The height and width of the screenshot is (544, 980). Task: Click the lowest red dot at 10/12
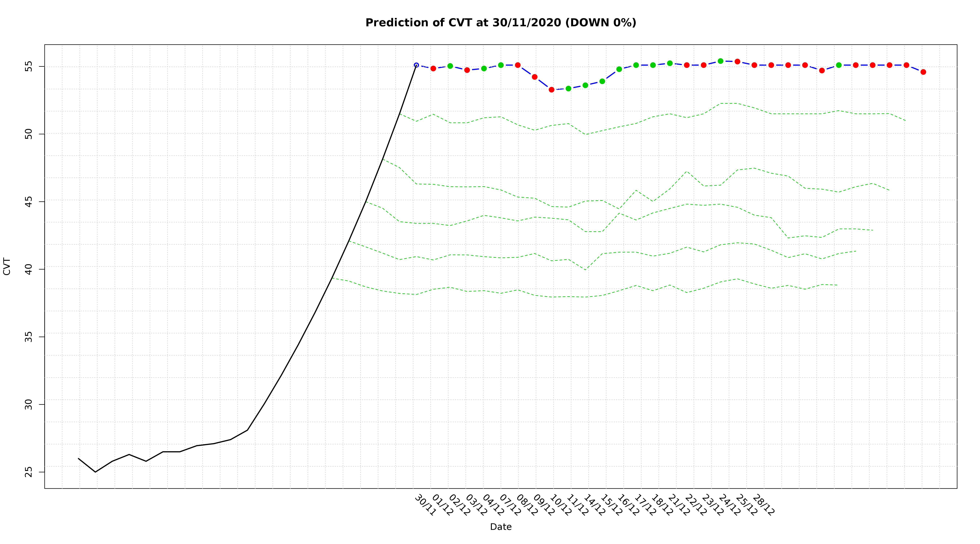click(x=552, y=90)
